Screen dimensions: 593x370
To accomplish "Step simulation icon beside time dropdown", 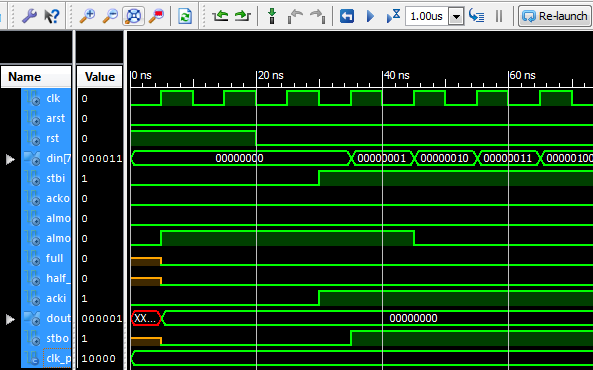I will click(x=477, y=16).
